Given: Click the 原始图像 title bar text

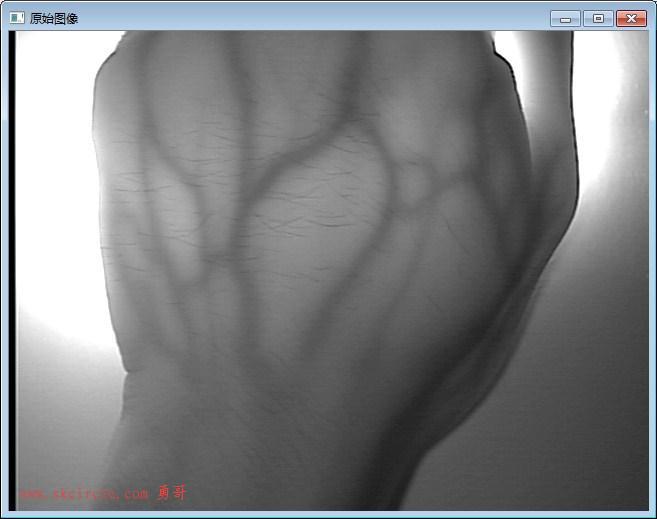Looking at the screenshot, I should pos(54,18).
